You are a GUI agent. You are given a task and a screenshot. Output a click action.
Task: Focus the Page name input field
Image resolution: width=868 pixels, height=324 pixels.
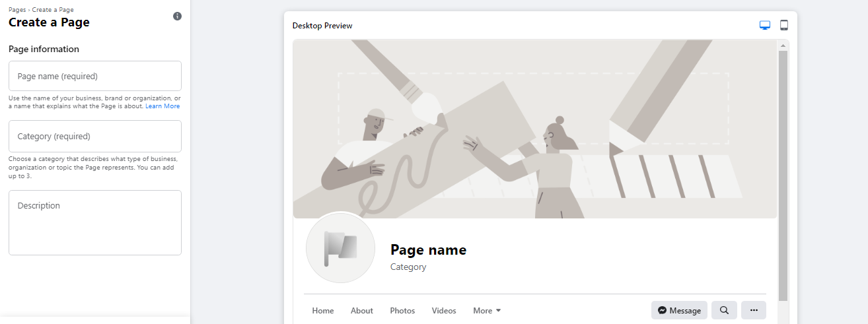[95, 76]
